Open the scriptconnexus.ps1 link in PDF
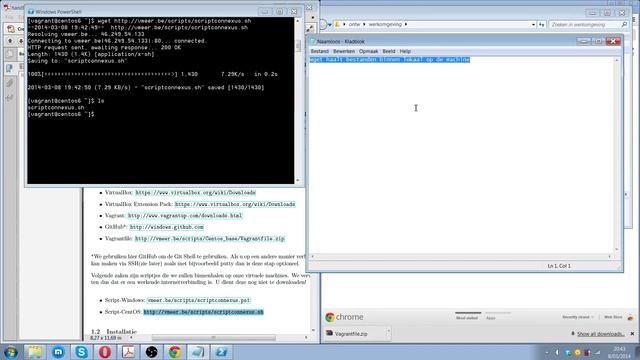This screenshot has width=640, height=360. click(199, 300)
